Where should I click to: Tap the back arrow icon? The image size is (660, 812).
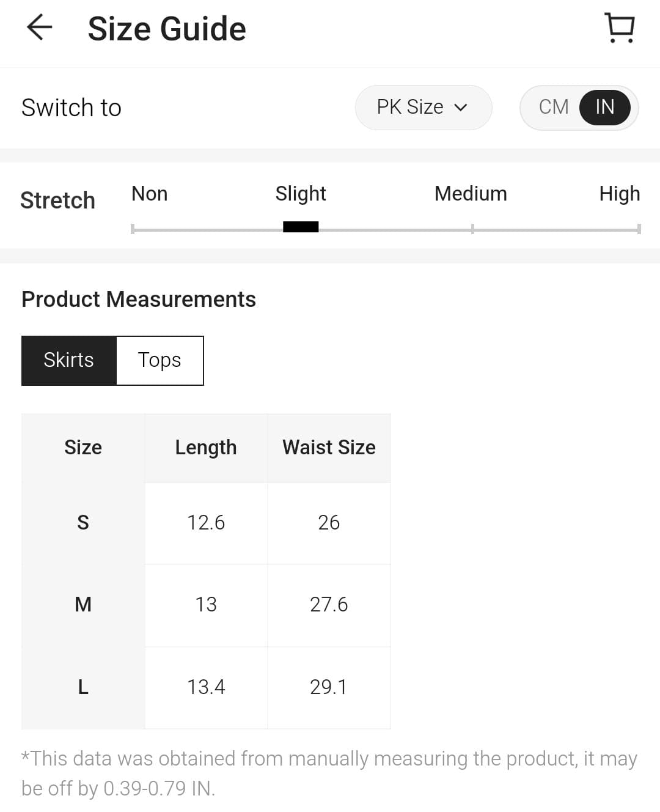click(40, 28)
